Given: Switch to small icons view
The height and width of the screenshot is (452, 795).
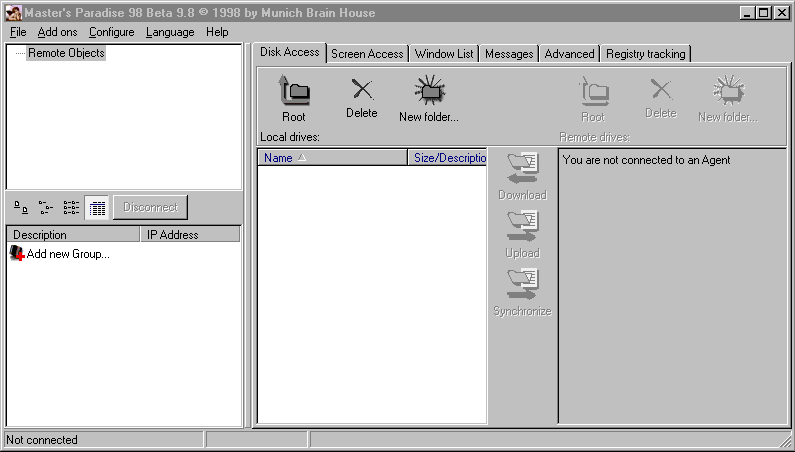Looking at the screenshot, I should [x=46, y=208].
